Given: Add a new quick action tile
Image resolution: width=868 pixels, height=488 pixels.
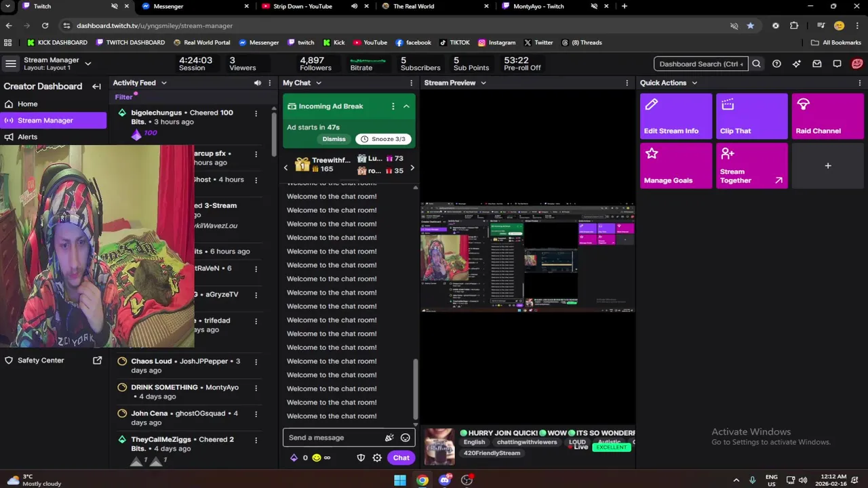Looking at the screenshot, I should point(828,165).
